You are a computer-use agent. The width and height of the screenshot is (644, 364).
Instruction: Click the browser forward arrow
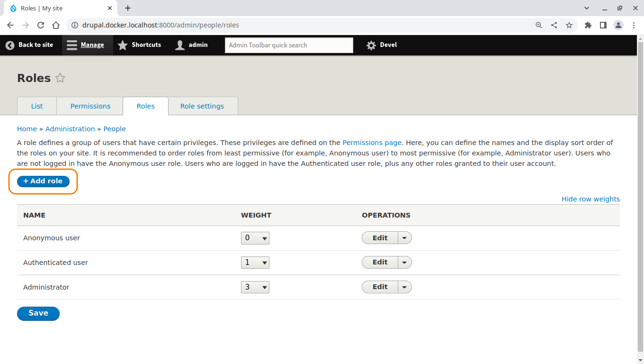[x=26, y=25]
